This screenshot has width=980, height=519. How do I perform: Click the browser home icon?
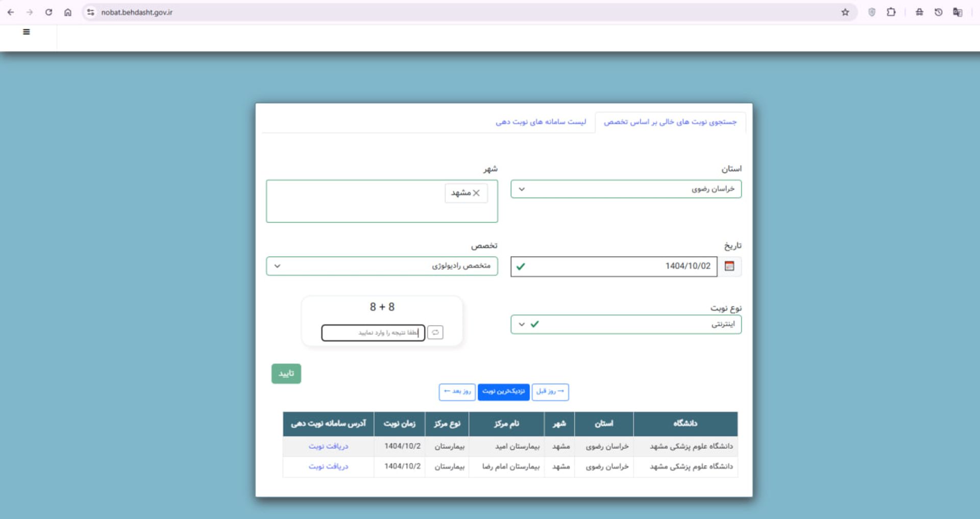point(68,12)
